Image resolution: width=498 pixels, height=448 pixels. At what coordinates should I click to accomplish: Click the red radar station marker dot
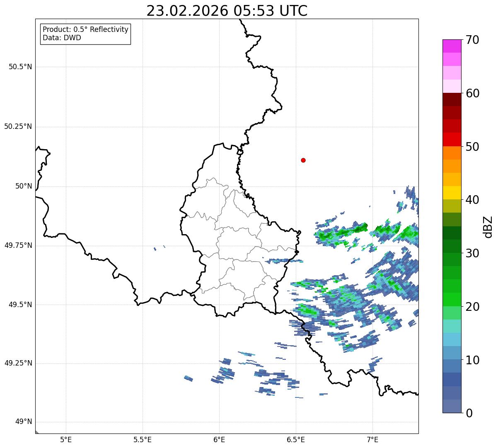click(x=303, y=160)
